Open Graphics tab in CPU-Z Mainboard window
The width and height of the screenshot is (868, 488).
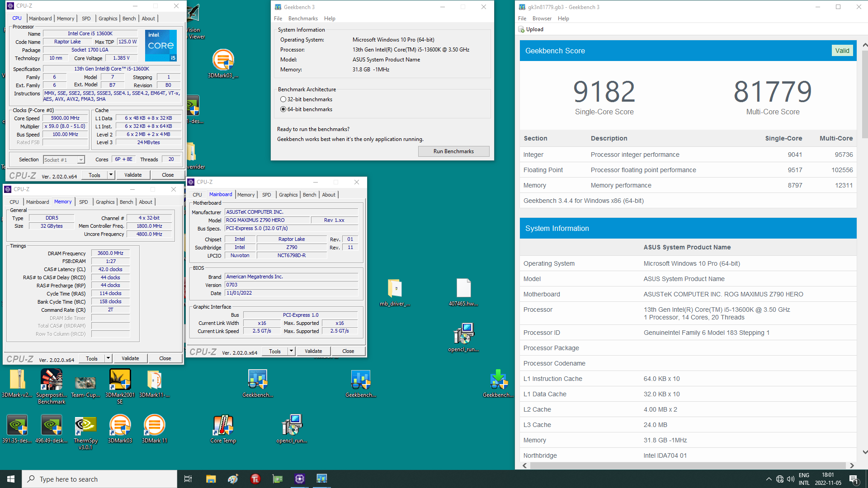[288, 195]
